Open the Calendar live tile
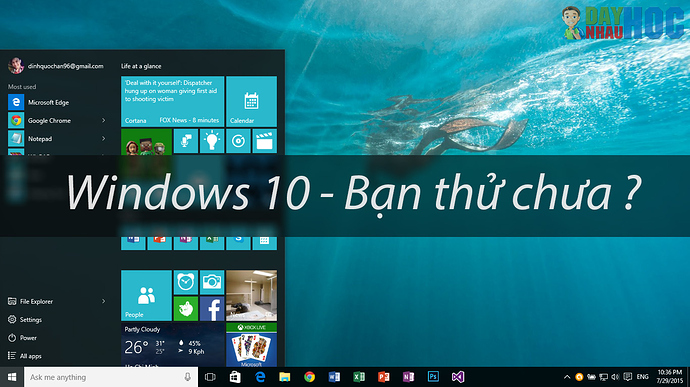This screenshot has width=690, height=387. point(251,102)
